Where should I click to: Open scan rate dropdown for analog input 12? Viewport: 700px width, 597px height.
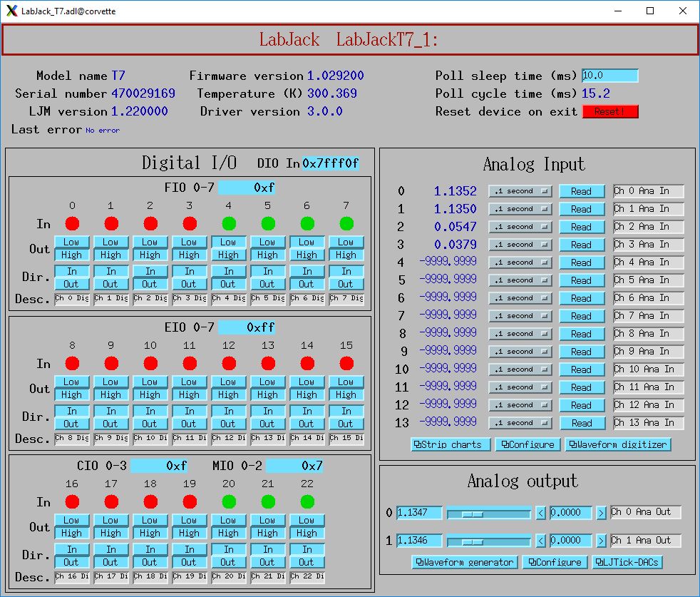520,405
